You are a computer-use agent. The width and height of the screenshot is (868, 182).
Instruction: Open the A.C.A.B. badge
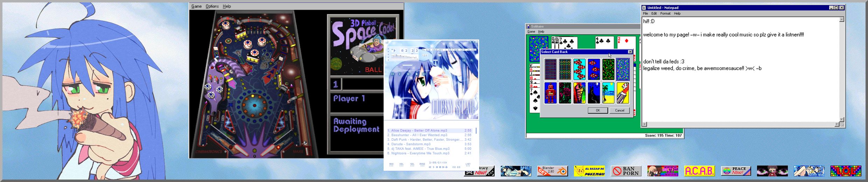pos(699,171)
